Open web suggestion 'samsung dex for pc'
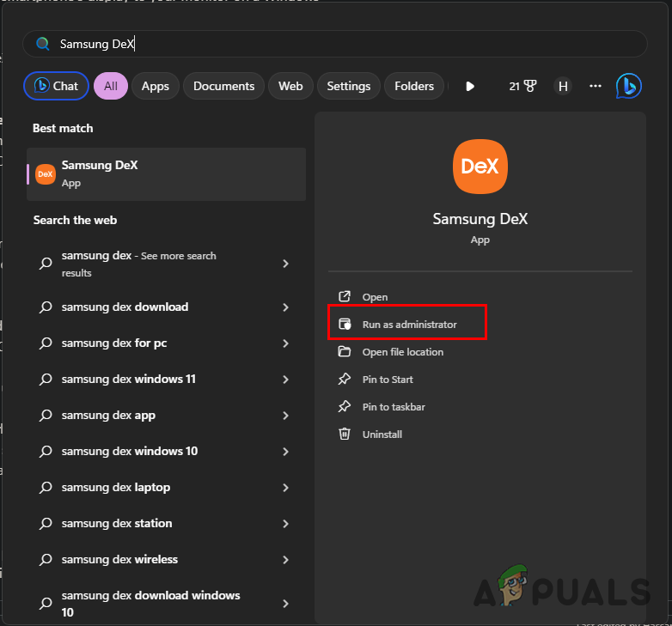672x626 pixels. coord(167,343)
